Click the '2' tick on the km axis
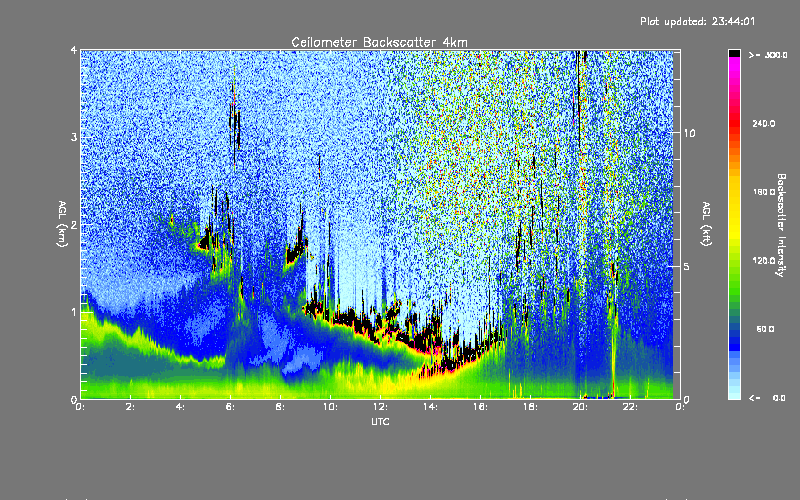The width and height of the screenshot is (800, 500). click(x=74, y=225)
